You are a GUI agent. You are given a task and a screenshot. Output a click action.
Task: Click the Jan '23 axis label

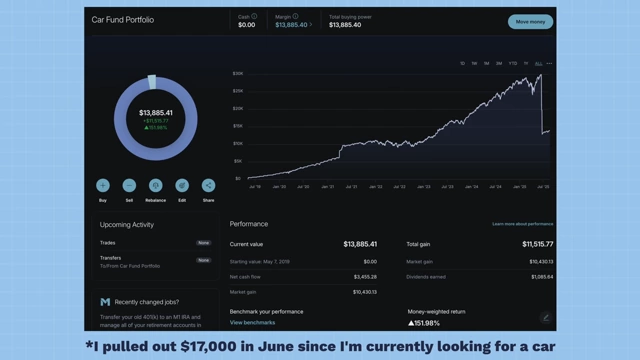point(423,187)
